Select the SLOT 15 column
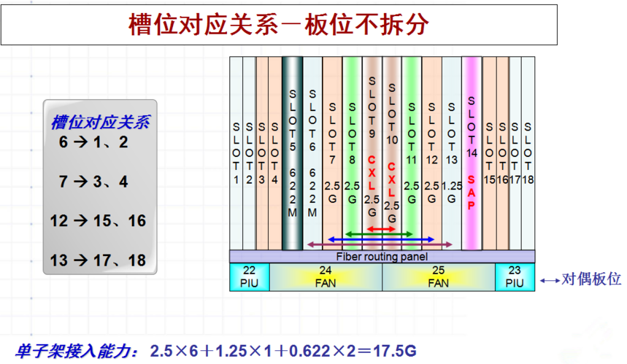This screenshot has width=627, height=364. tap(490, 153)
